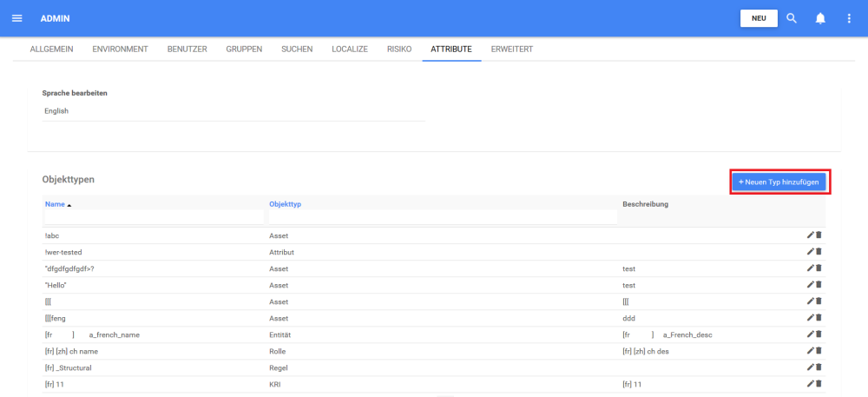The width and height of the screenshot is (868, 397).
Task: Select the "Hello" name cell
Action: (x=56, y=285)
